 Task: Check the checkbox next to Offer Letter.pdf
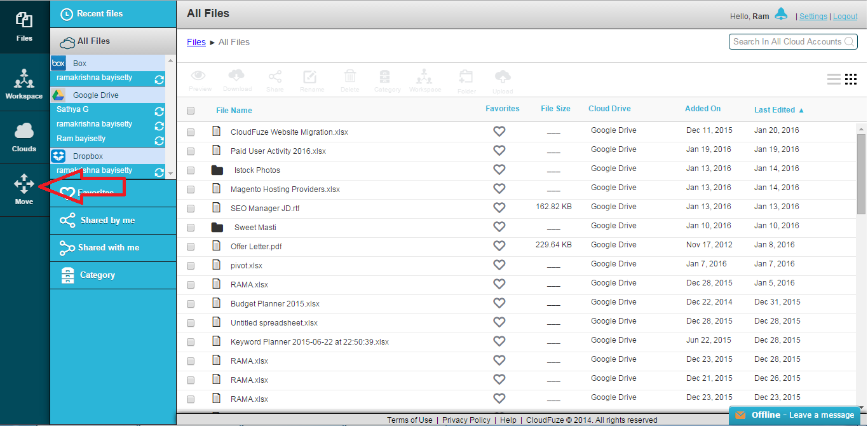190,245
